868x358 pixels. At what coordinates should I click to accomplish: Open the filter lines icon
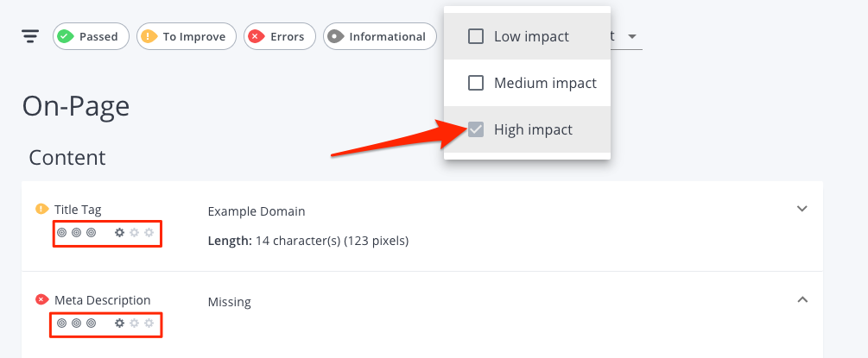(x=30, y=36)
